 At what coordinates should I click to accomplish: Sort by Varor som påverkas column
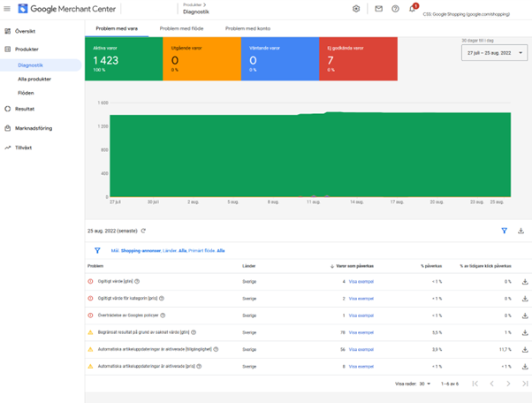(352, 266)
